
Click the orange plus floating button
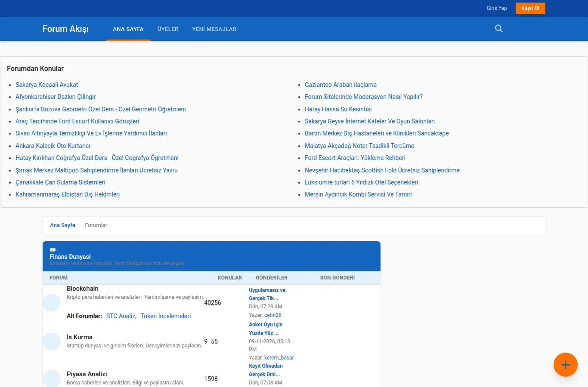click(x=565, y=365)
